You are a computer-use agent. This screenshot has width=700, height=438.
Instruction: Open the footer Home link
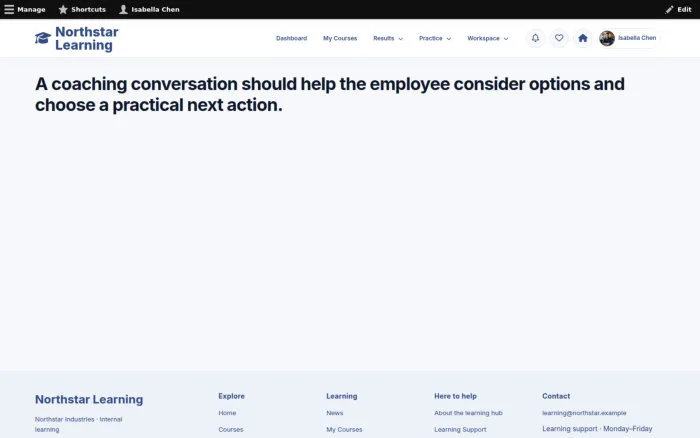click(227, 413)
